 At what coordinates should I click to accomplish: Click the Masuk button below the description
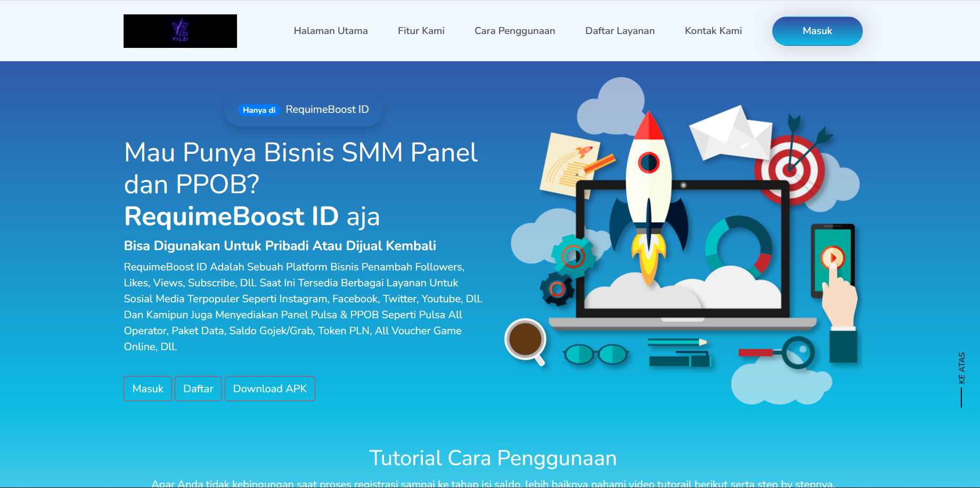click(x=148, y=388)
